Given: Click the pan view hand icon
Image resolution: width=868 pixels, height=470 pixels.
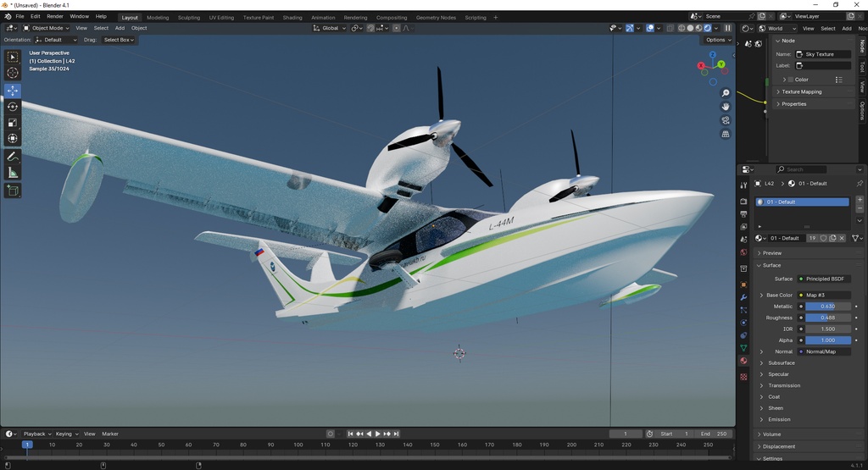Looking at the screenshot, I should click(726, 107).
